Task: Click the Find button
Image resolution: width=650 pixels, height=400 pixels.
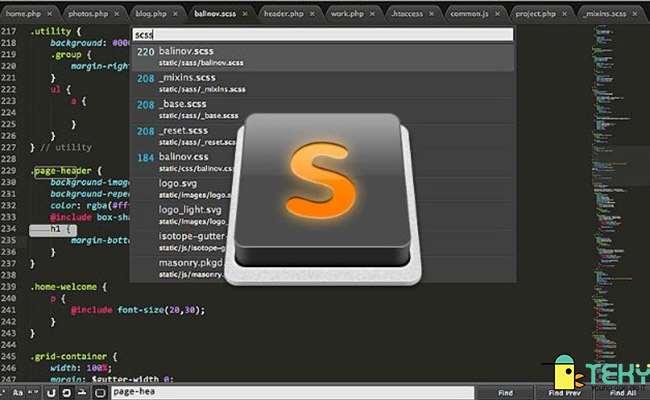Action: (x=505, y=393)
